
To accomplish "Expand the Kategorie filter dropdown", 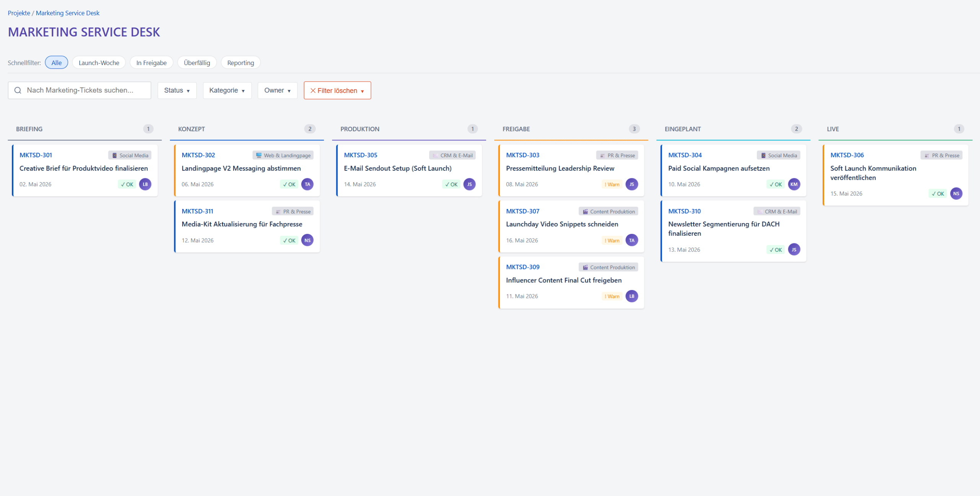I will click(x=227, y=90).
